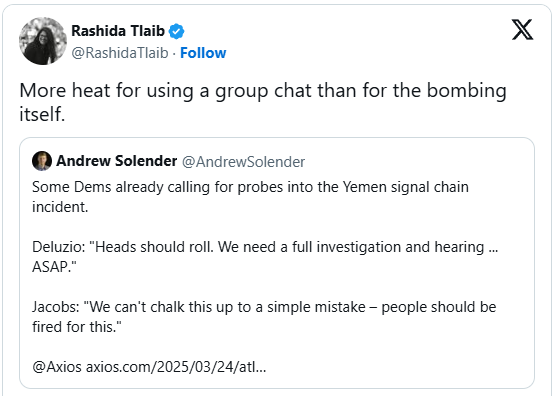Follow Rashida Tlaib
This screenshot has height=396, width=556.
[x=203, y=53]
